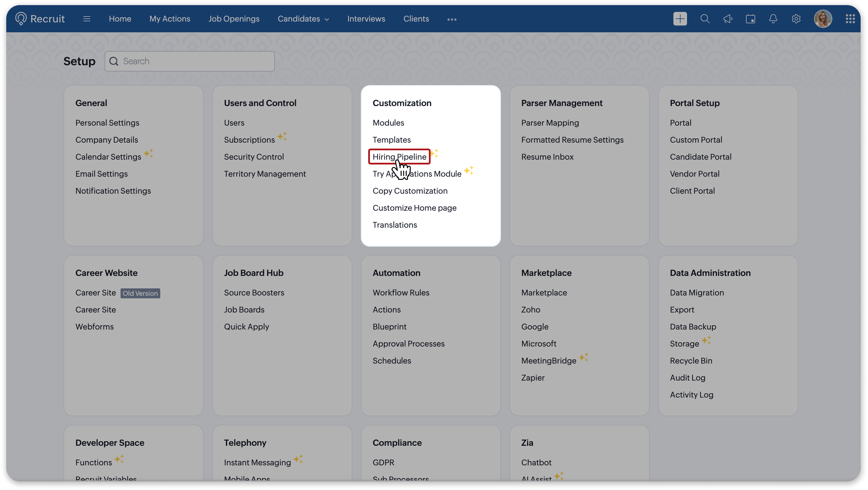Open Client Portal

tap(692, 191)
